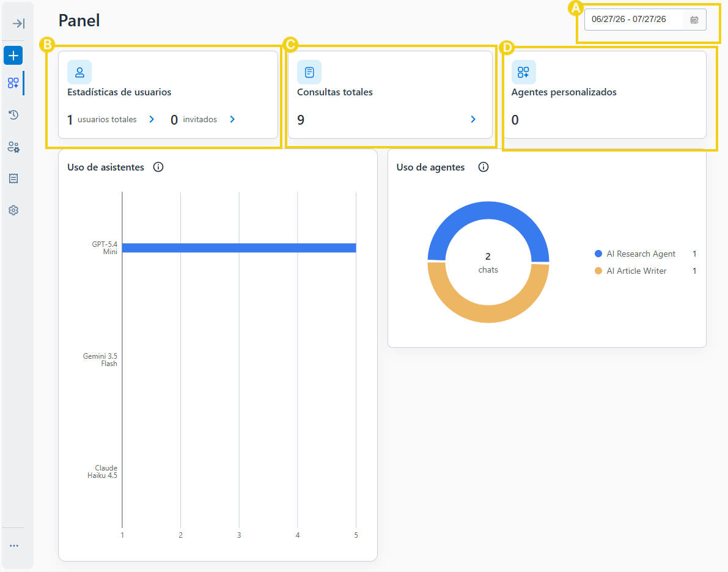The image size is (728, 572).
Task: Click the user icon in Estadísticas de usuarios card
Action: click(79, 72)
